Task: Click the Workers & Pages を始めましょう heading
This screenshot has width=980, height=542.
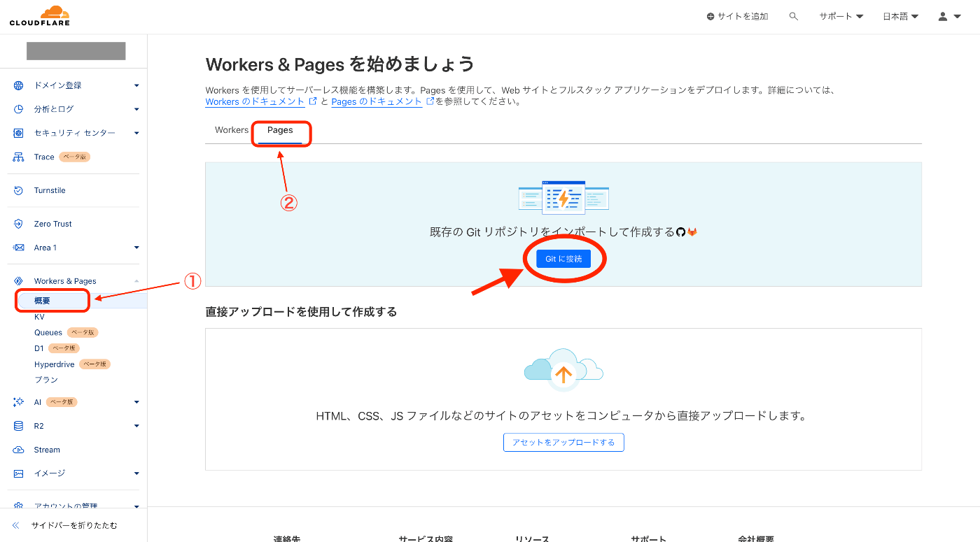Action: point(340,64)
